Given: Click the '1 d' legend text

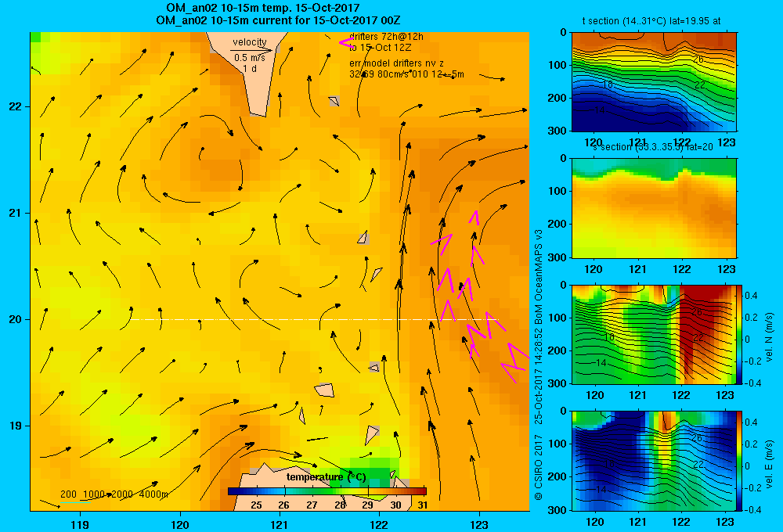Looking at the screenshot, I should click(x=250, y=68).
